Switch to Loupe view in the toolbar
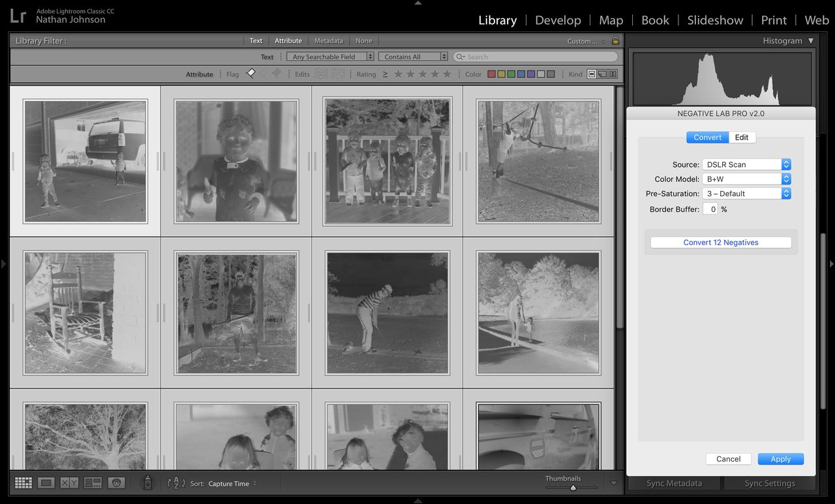835x504 pixels. (46, 483)
